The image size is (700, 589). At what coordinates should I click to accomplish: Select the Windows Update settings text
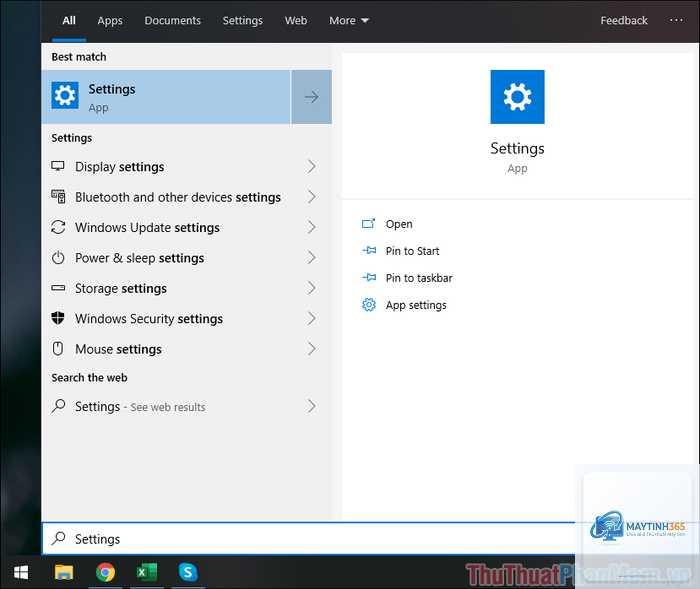pos(147,227)
